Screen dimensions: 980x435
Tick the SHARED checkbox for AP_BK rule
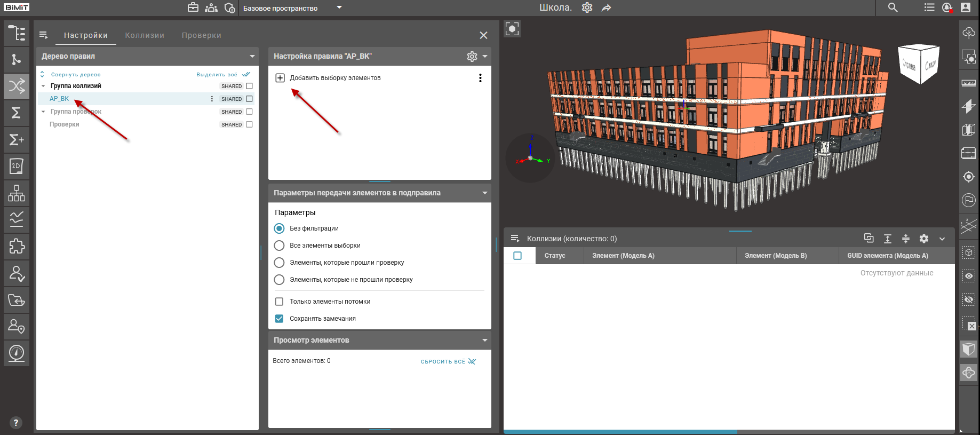click(249, 99)
